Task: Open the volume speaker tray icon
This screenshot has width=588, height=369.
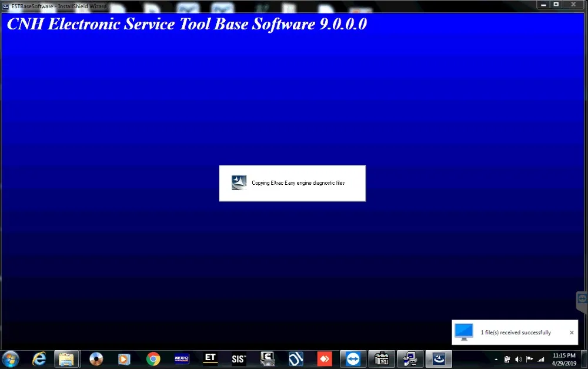Action: pyautogui.click(x=518, y=360)
